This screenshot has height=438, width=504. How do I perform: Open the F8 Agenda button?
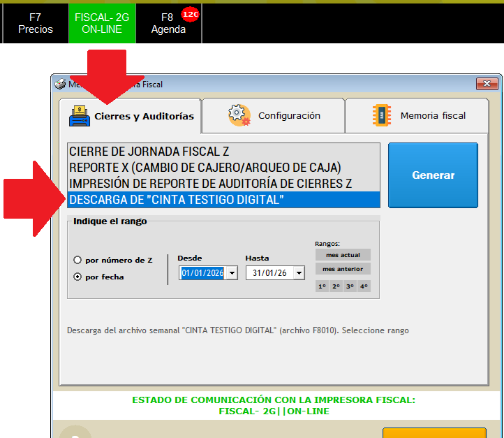coord(168,23)
